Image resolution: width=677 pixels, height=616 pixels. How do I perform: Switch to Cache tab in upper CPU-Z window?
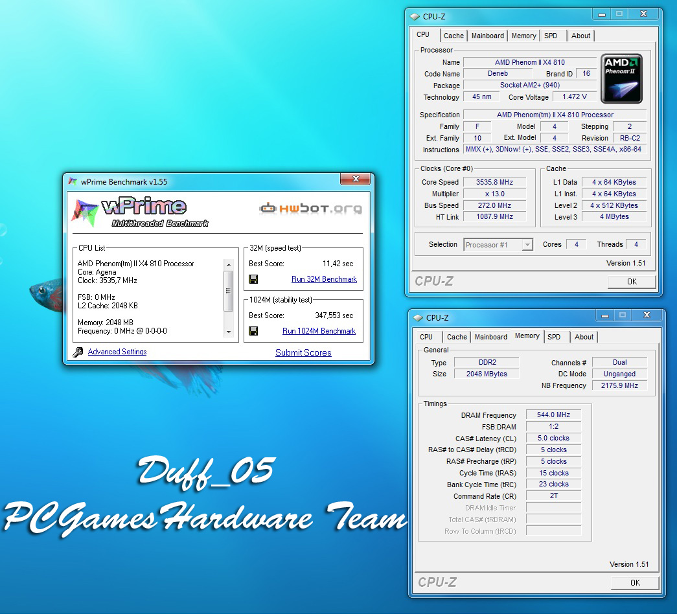coord(453,36)
